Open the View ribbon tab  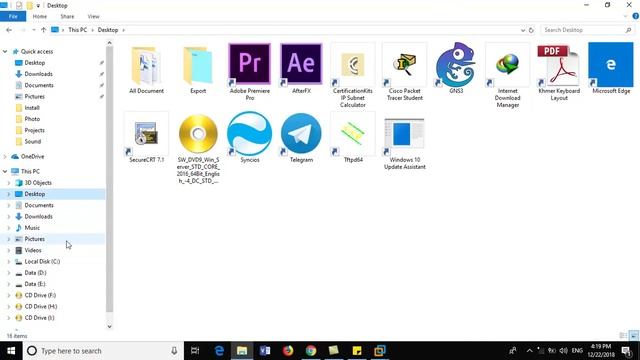pos(93,16)
